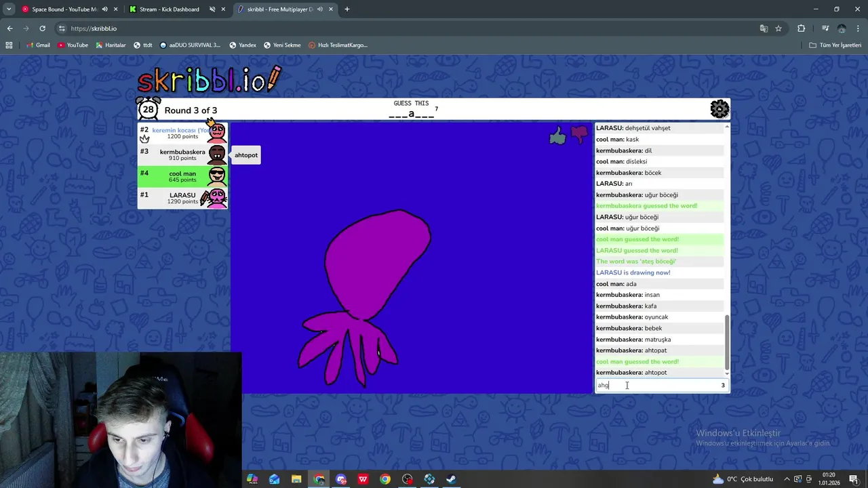This screenshot has width=868, height=488.
Task: Open the YouTube bookmark
Action: 73,45
